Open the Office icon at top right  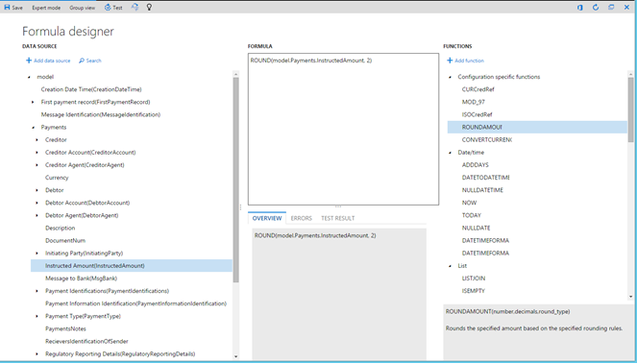(580, 8)
